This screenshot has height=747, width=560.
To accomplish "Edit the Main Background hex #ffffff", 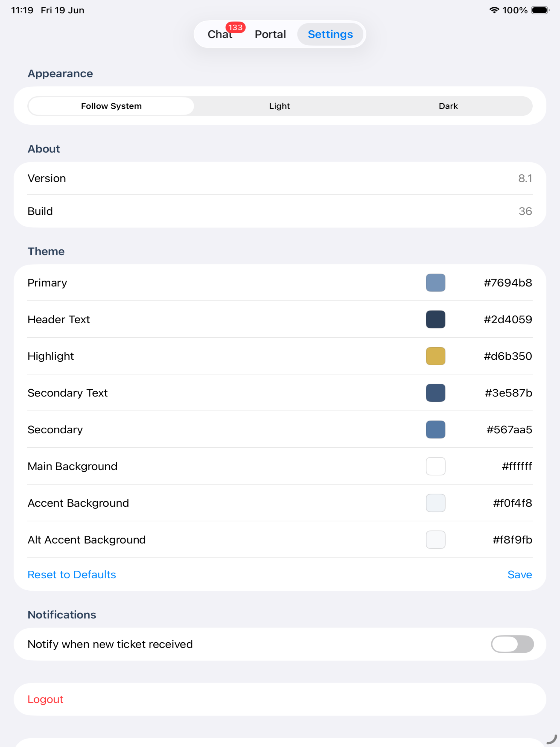I will [x=517, y=466].
